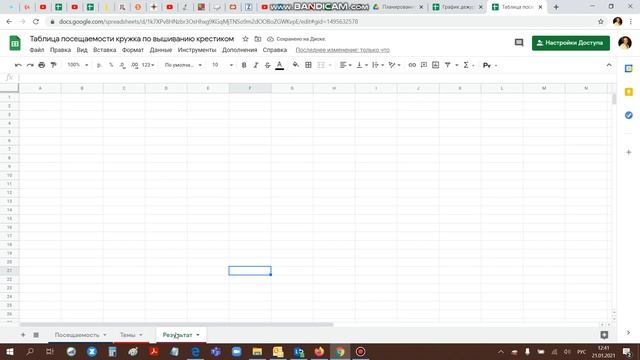This screenshot has width=640, height=360.
Task: Open the Google account avatar
Action: (624, 42)
